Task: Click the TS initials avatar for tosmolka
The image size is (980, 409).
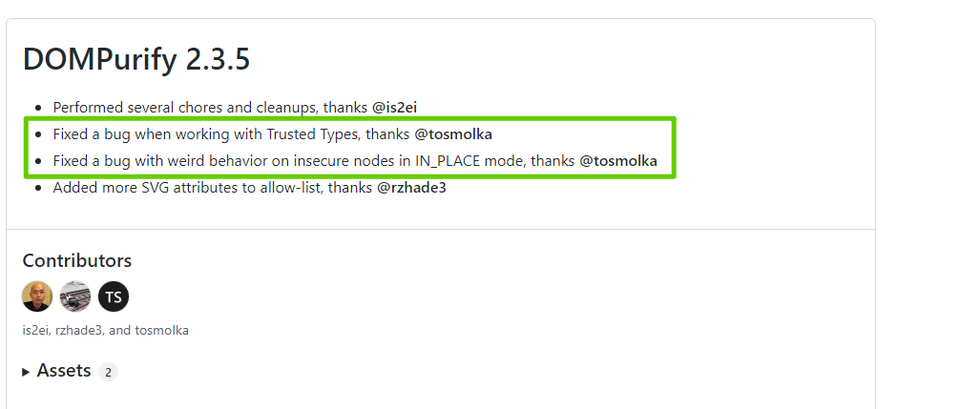Action: [114, 297]
